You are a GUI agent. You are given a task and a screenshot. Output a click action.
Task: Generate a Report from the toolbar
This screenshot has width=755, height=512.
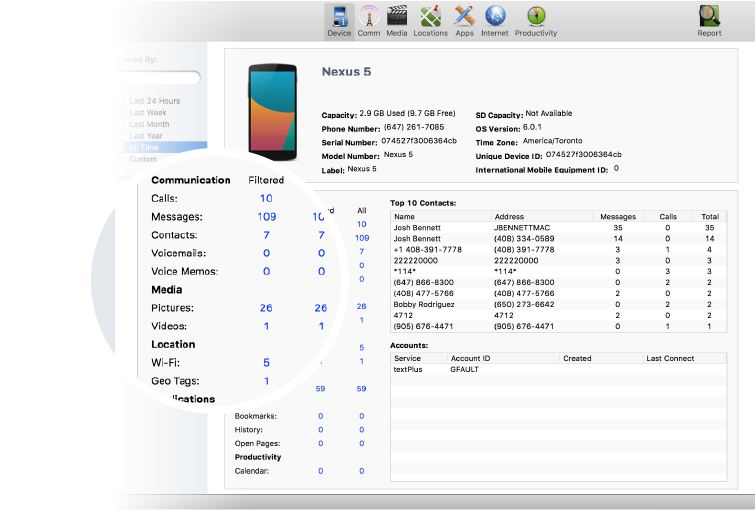[x=709, y=21]
